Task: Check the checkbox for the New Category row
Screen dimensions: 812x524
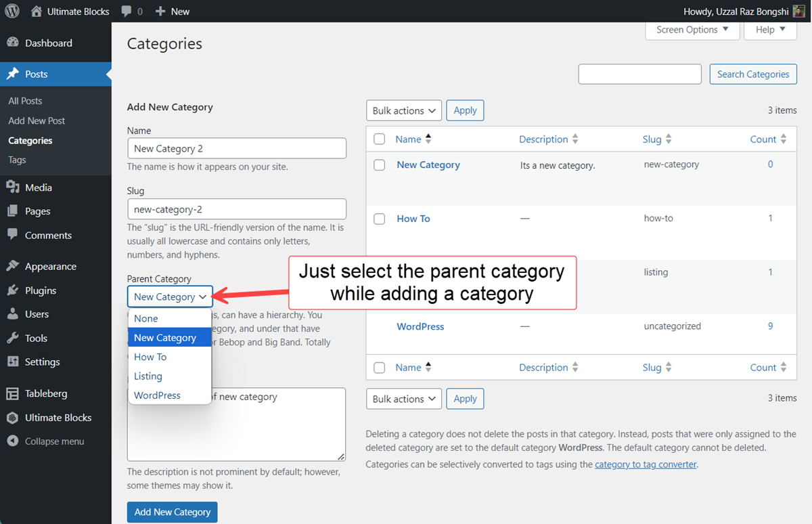Action: 379,165
